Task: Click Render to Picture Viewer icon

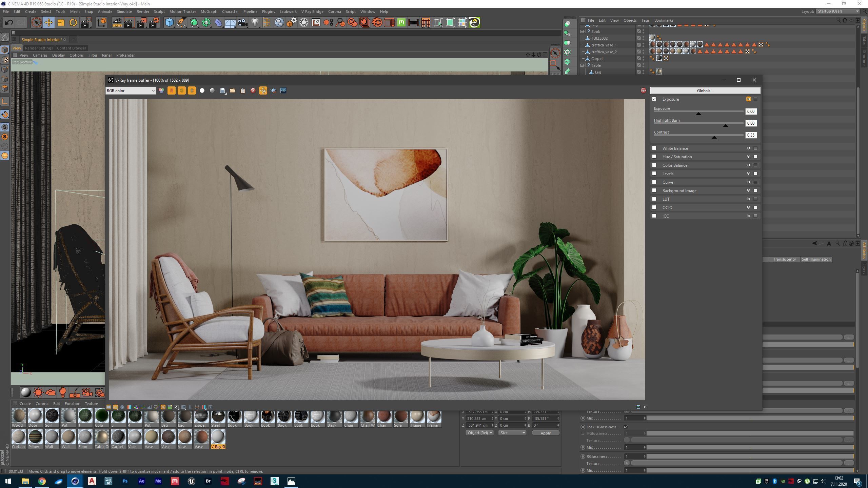Action: coord(141,23)
